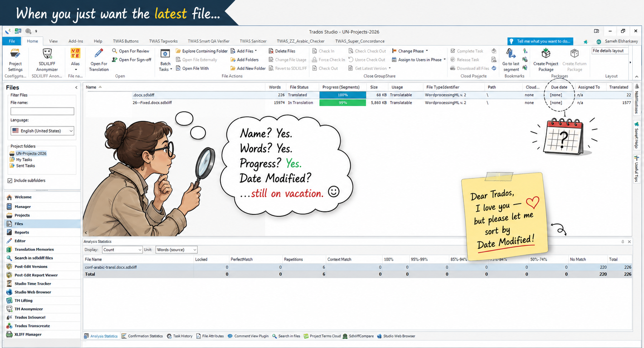Switch to the Task History tab
Image resolution: width=644 pixels, height=348 pixels.
[180, 336]
